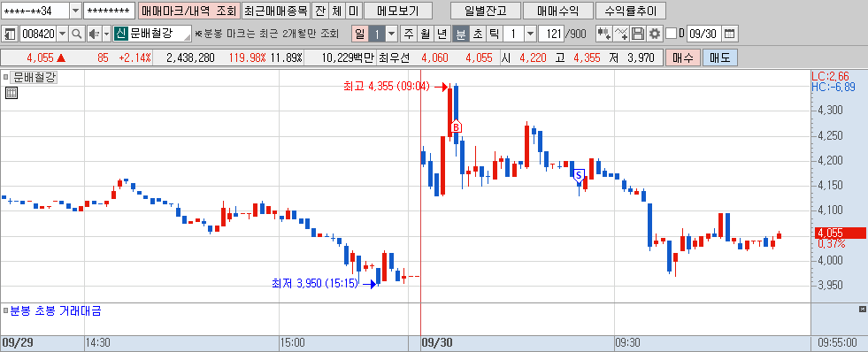Toggle 일 daily chart period
This screenshot has width=868, height=352.
pyautogui.click(x=360, y=34)
